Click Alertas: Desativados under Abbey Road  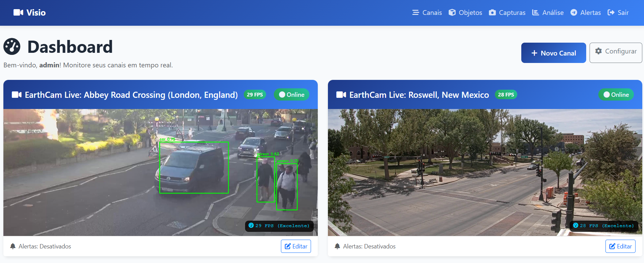[x=45, y=246]
